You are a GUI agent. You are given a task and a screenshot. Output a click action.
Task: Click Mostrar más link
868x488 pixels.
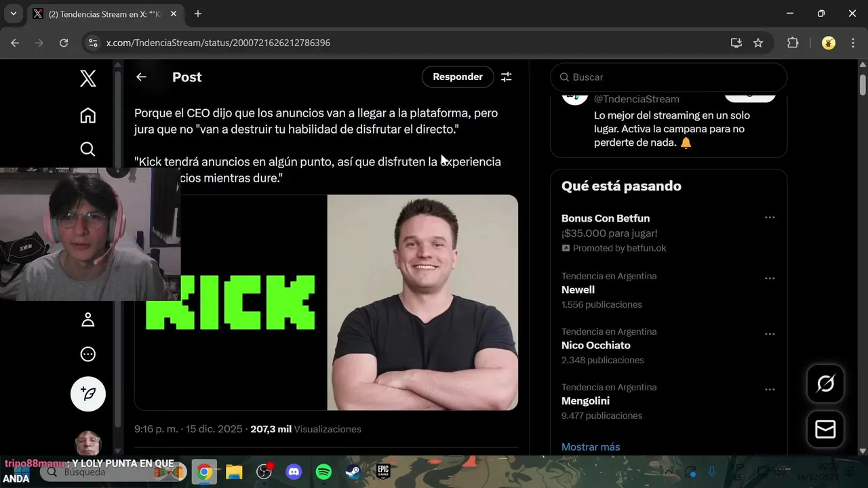click(591, 447)
